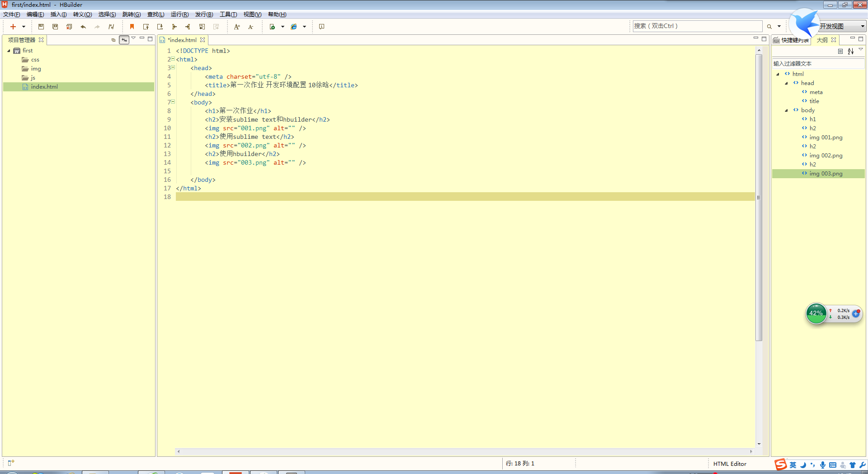Collapse the 'first' project tree node

pyautogui.click(x=9, y=51)
